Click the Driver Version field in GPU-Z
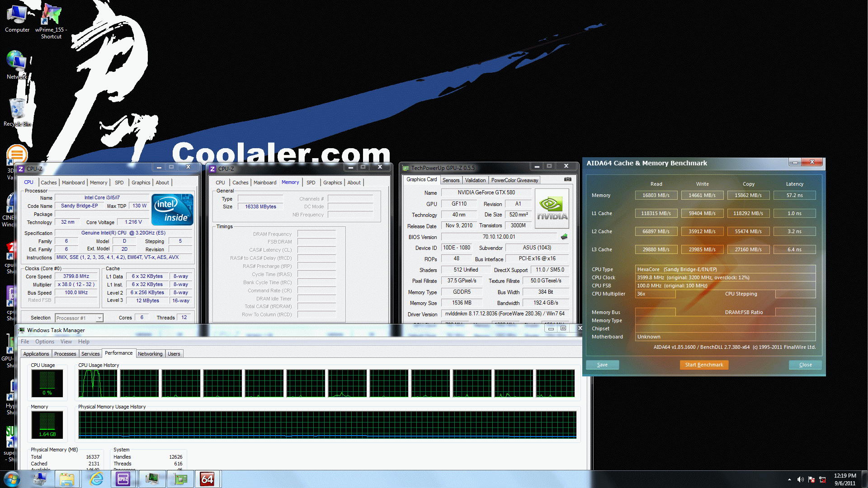Screen dimensions: 868x488 [505, 314]
